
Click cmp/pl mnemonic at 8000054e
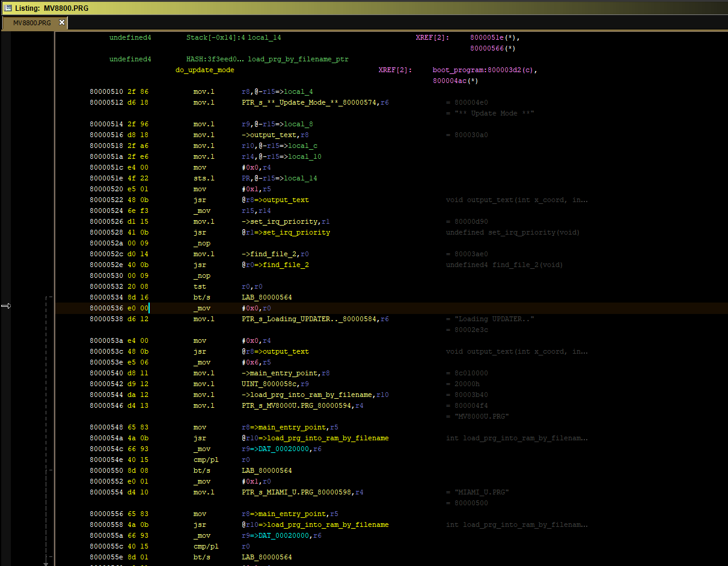(x=206, y=460)
